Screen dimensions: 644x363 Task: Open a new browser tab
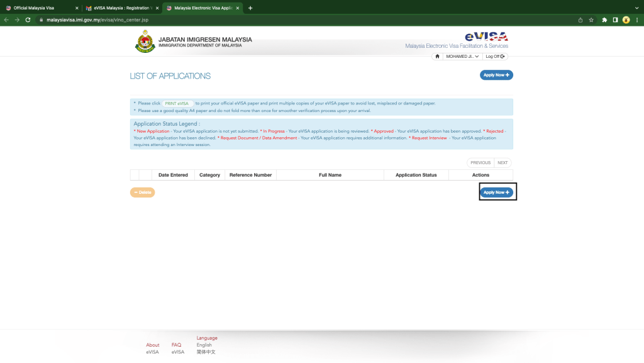pyautogui.click(x=250, y=8)
